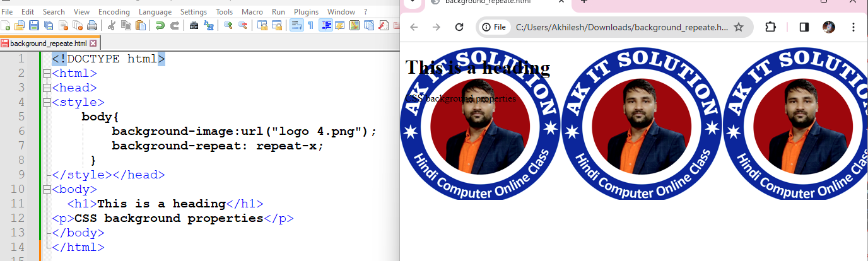The width and height of the screenshot is (868, 261).
Task: Open the Function List panel icon
Action: pos(383,25)
